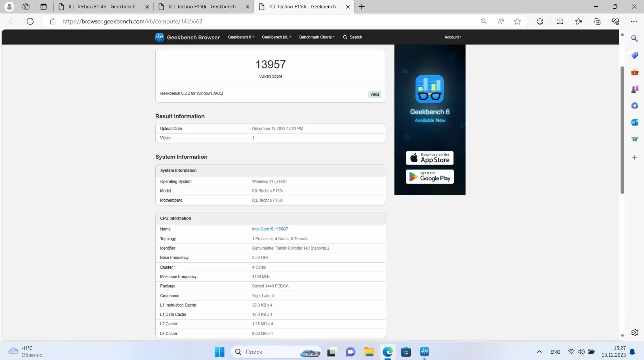
Task: Expand the Geekbench ML dropdown
Action: point(276,37)
